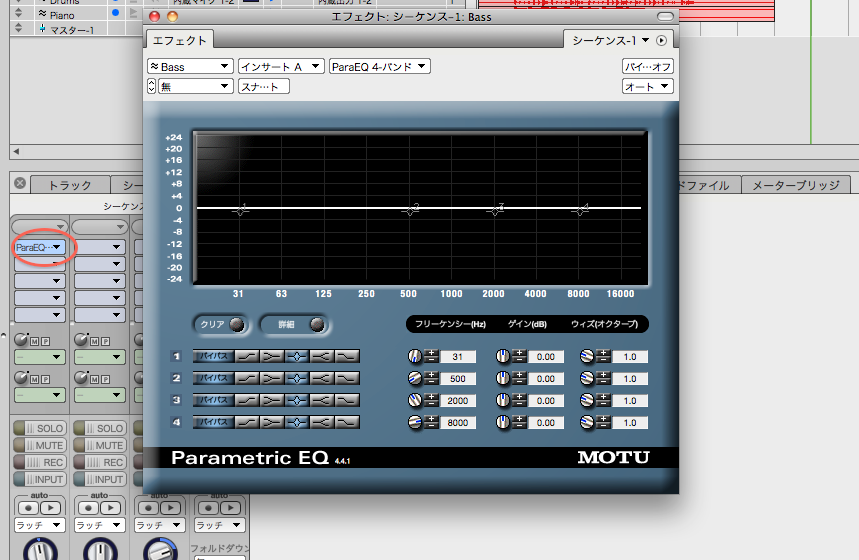Image resolution: width=859 pixels, height=560 pixels.
Task: Click band 1 gain field showing 0.00
Action: [546, 357]
